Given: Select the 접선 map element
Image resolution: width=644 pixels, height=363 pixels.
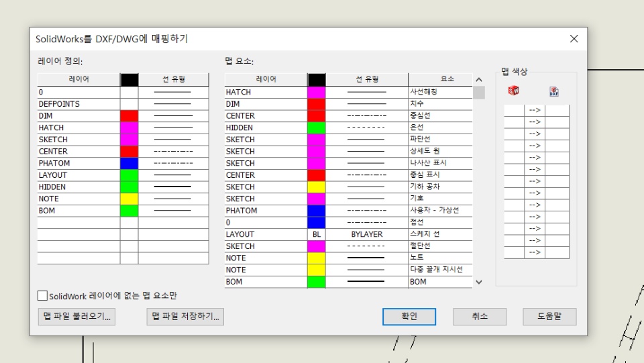Looking at the screenshot, I should 440,223.
